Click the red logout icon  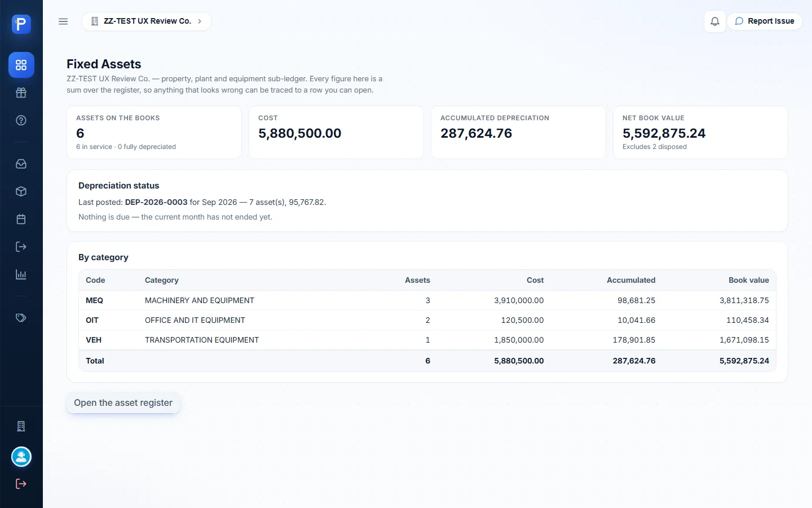pos(21,484)
